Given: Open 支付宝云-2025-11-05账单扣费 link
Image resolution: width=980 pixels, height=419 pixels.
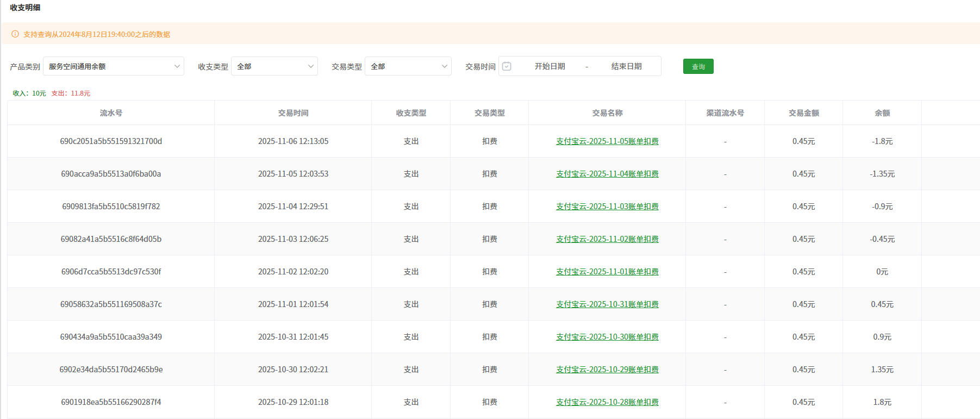Looking at the screenshot, I should point(607,141).
